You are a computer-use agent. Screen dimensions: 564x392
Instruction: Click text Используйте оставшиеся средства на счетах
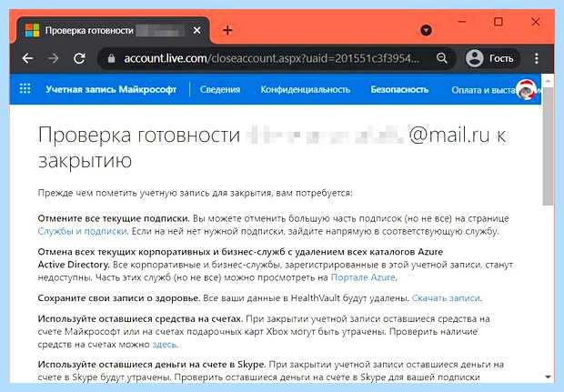[x=141, y=318]
